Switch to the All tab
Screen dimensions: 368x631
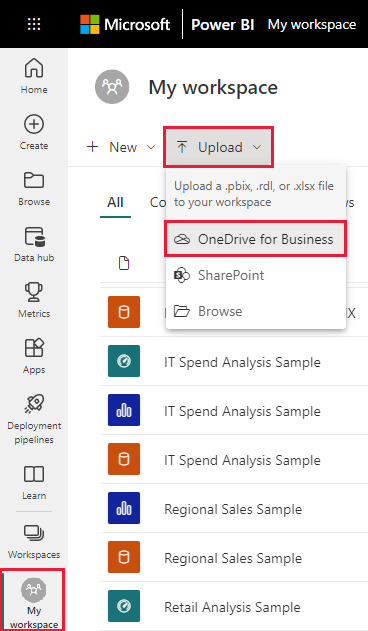pos(115,202)
